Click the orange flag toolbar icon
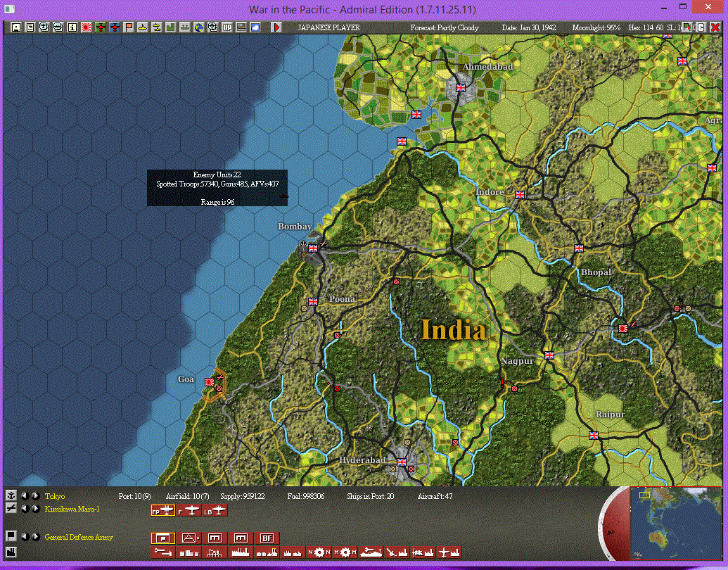 pos(129,27)
